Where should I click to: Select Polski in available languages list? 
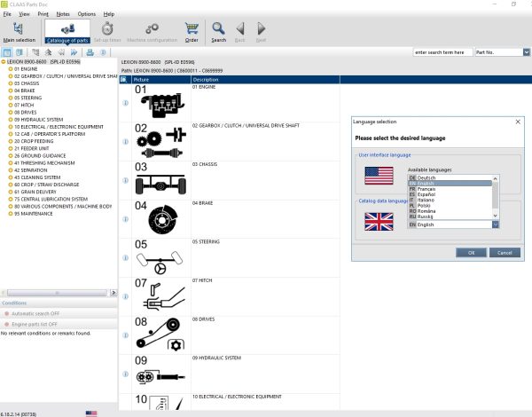pos(450,206)
